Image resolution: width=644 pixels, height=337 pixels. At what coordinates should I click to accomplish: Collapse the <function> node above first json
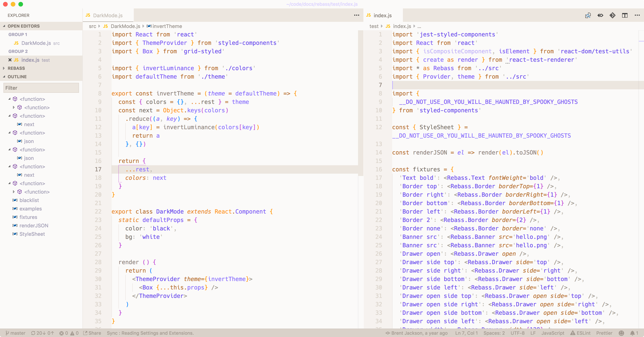point(10,133)
